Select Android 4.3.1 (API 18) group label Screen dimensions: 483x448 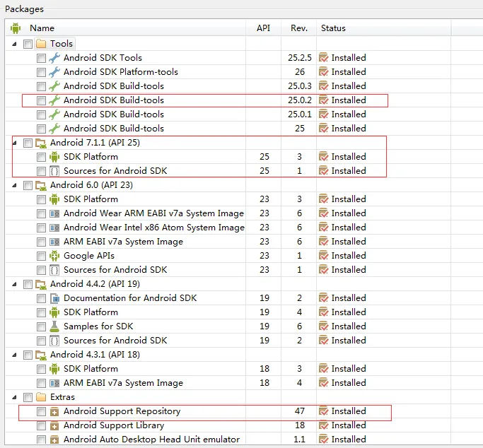[95, 355]
